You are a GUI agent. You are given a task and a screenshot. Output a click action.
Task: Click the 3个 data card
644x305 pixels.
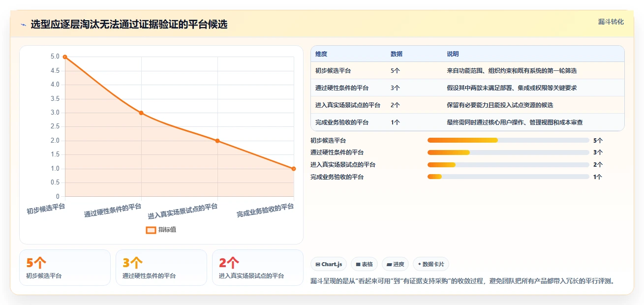[161, 268]
